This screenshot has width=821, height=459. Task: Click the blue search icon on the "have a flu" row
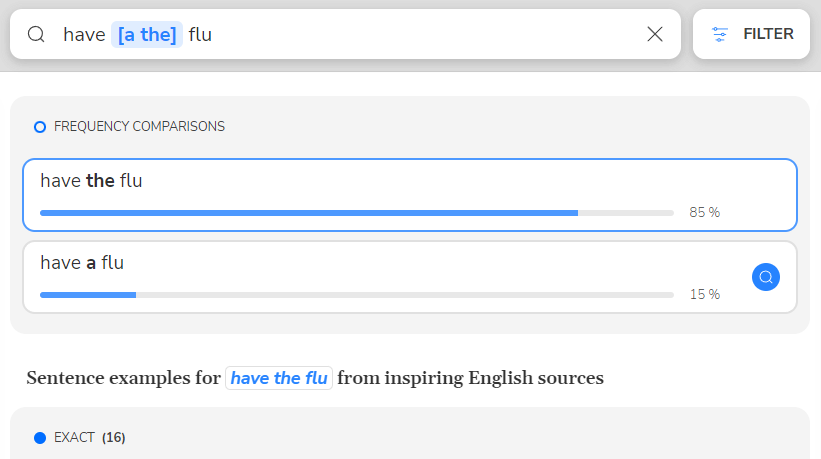766,277
